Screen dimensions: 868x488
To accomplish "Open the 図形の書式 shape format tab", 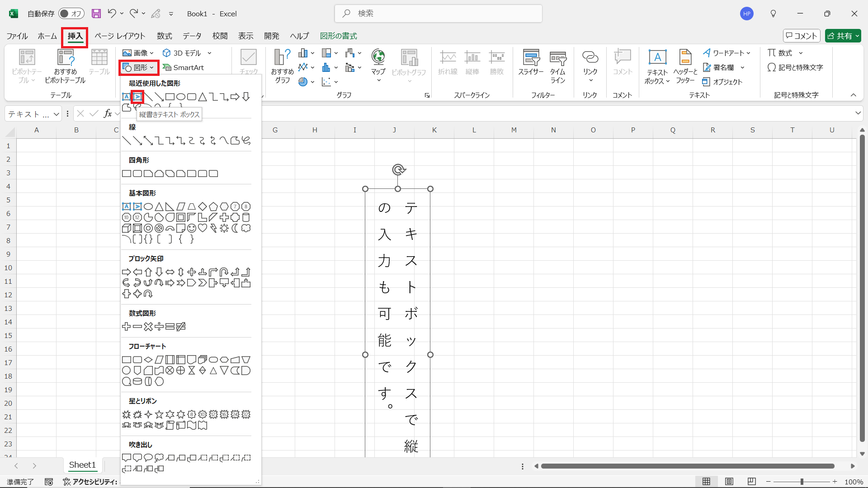I will click(x=339, y=36).
